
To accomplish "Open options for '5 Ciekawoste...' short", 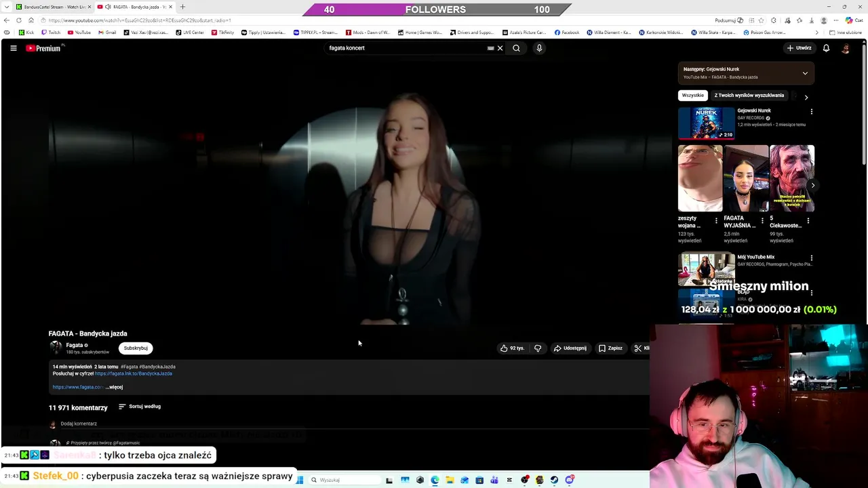I will tap(808, 221).
